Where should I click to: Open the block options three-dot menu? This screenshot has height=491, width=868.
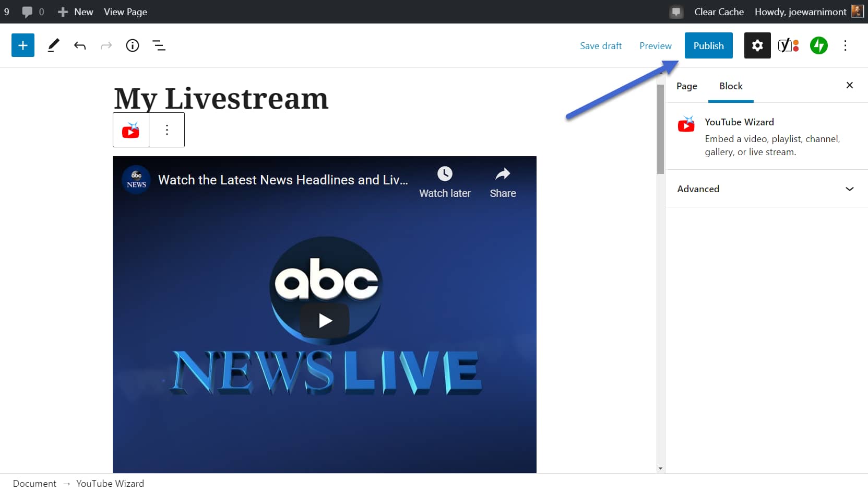click(167, 130)
